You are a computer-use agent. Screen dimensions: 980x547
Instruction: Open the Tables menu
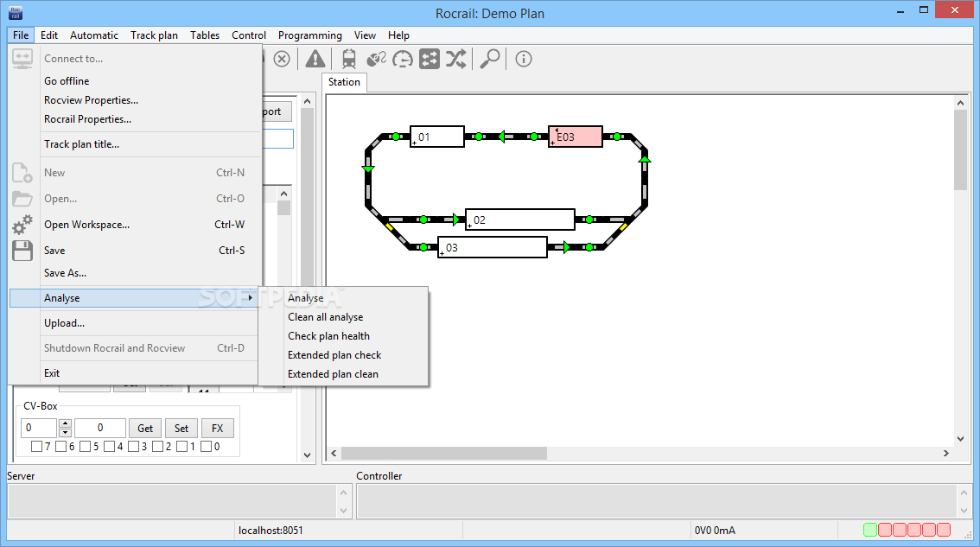tap(205, 35)
